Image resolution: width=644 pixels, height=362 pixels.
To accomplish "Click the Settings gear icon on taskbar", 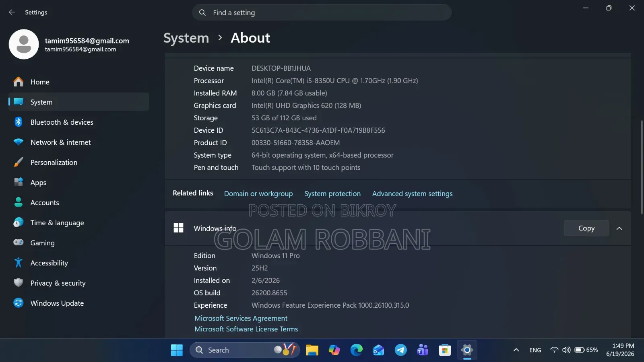I will click(x=467, y=350).
